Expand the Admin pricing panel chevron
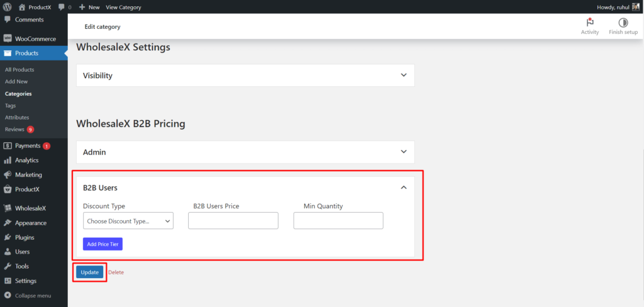Image resolution: width=644 pixels, height=307 pixels. click(x=404, y=152)
